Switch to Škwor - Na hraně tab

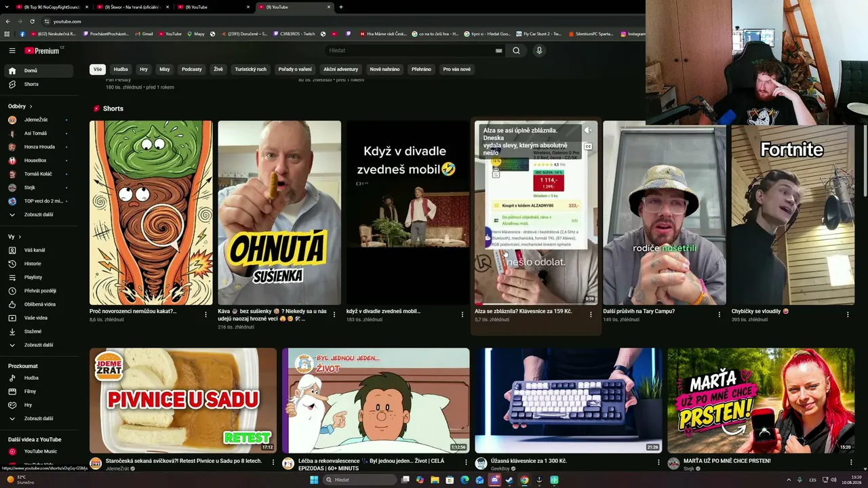[133, 7]
